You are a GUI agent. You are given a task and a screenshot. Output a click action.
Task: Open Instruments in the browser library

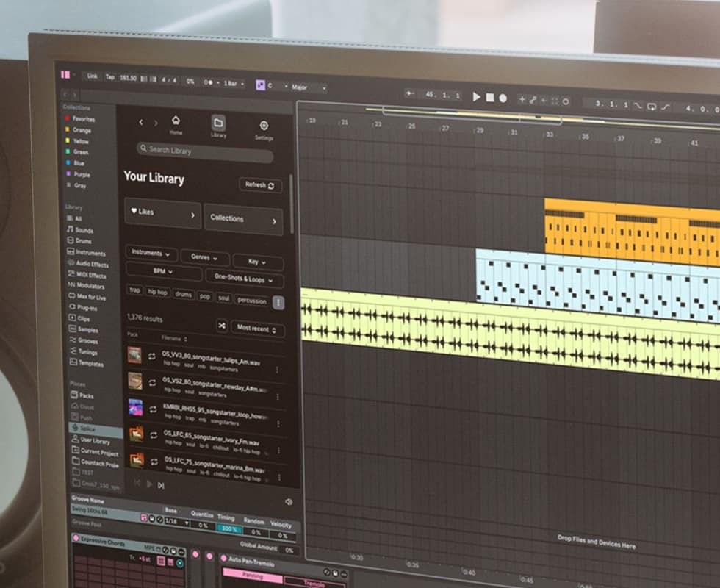pos(87,252)
